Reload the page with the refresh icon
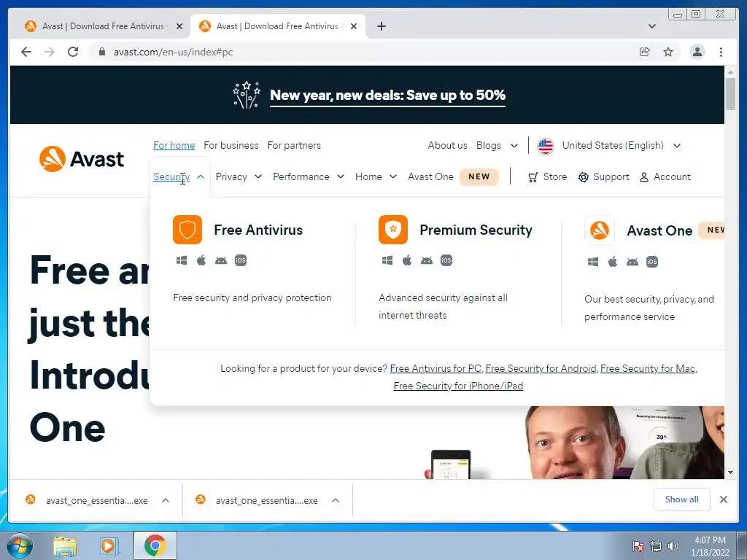Screen dimensions: 747x560 click(73, 52)
